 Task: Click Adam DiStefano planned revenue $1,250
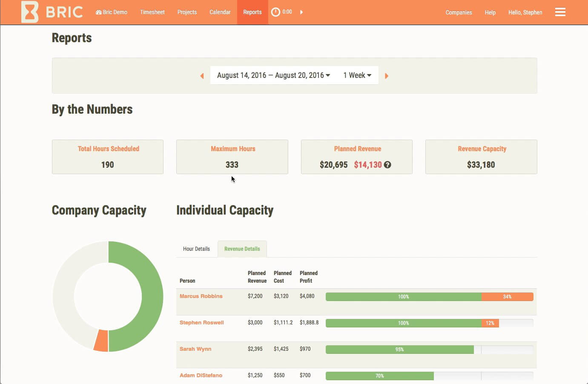(x=255, y=375)
